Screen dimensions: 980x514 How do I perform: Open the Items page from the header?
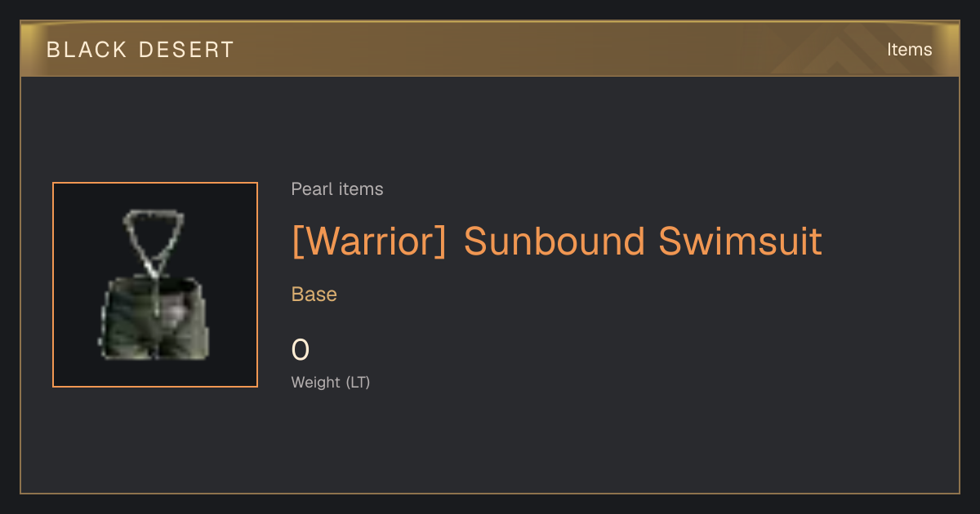coord(909,50)
